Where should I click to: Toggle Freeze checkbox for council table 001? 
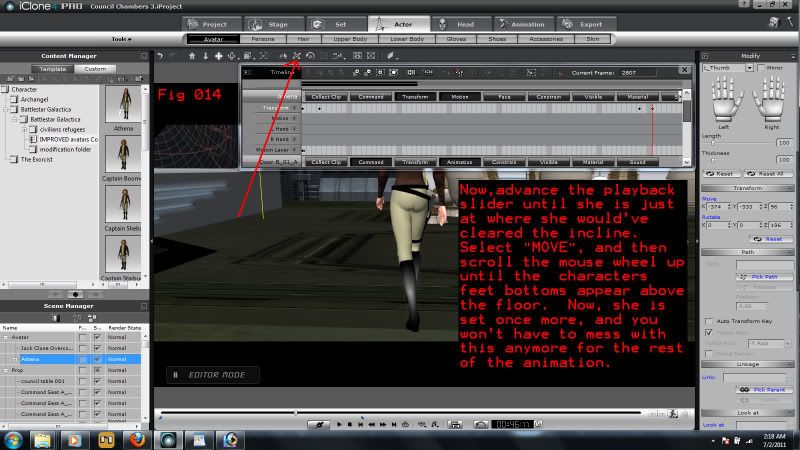click(83, 381)
